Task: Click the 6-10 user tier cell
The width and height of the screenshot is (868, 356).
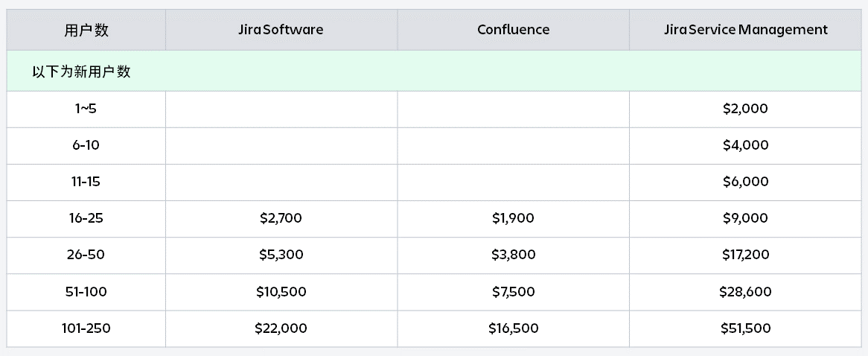Action: (86, 146)
